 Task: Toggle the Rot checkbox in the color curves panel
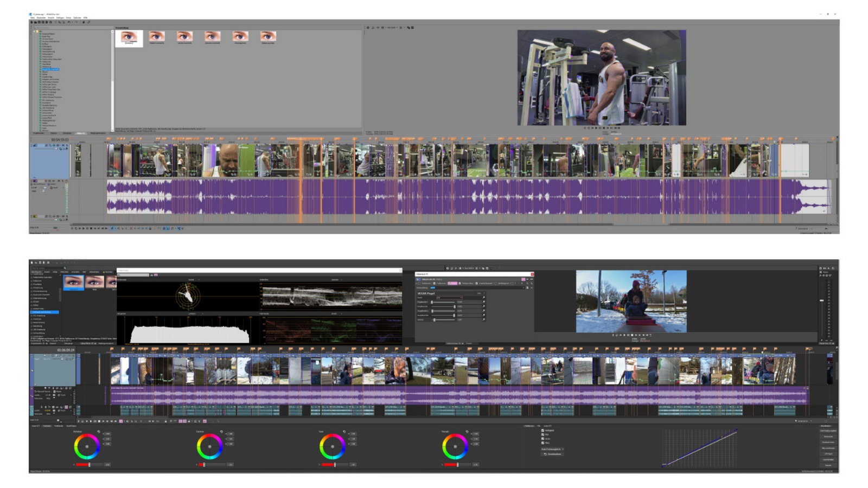(542, 434)
